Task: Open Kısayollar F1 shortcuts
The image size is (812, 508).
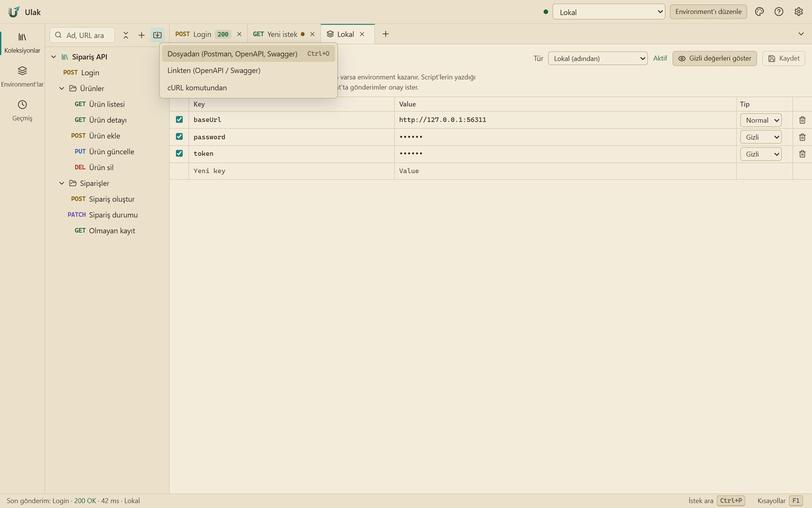Action: 780,500
